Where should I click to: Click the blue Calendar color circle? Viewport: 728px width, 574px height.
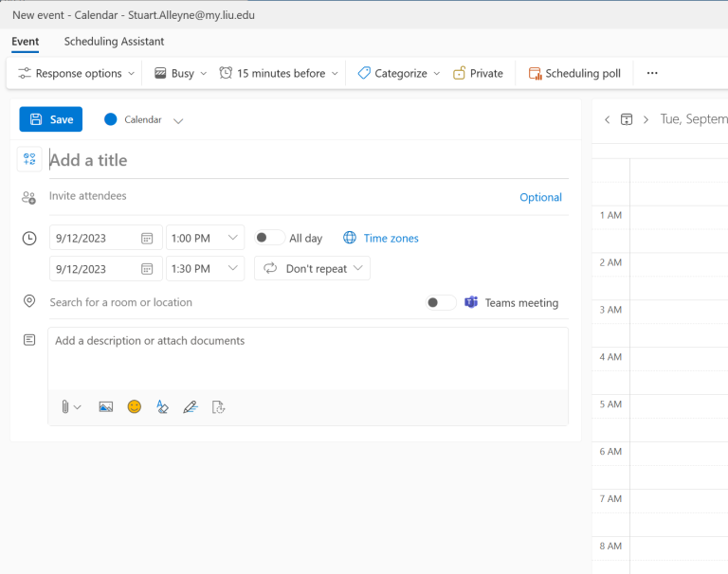pos(111,119)
